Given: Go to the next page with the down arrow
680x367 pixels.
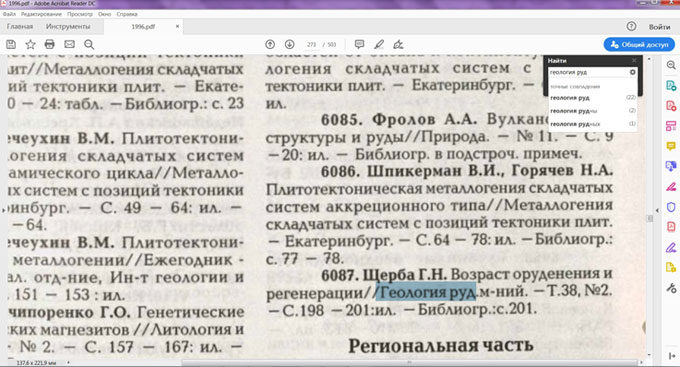Looking at the screenshot, I should (x=289, y=44).
